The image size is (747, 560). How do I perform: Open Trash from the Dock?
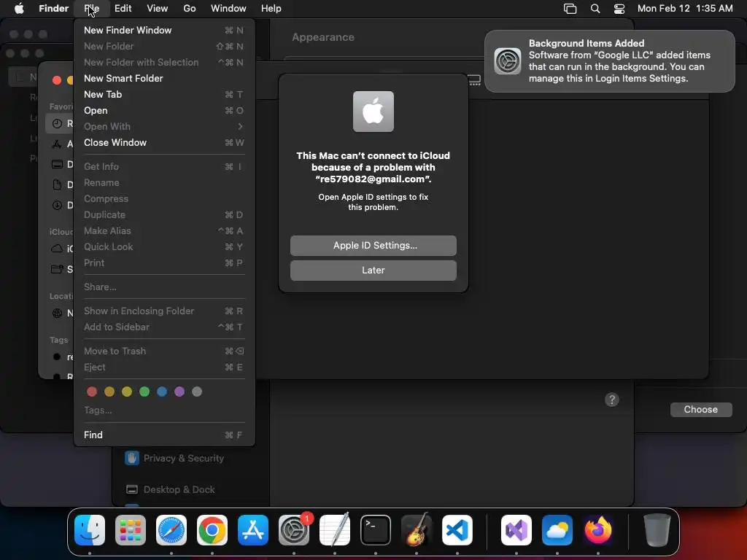(657, 530)
